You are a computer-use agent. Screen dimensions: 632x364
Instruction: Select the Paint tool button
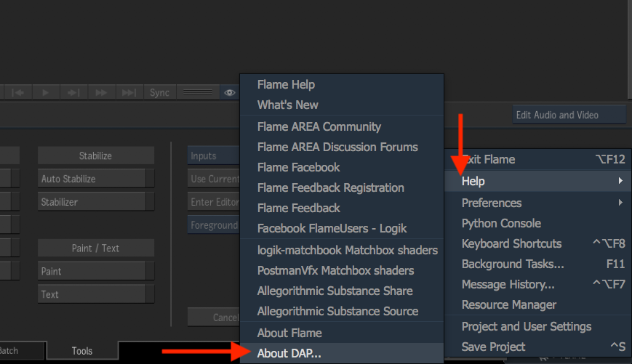tap(96, 272)
